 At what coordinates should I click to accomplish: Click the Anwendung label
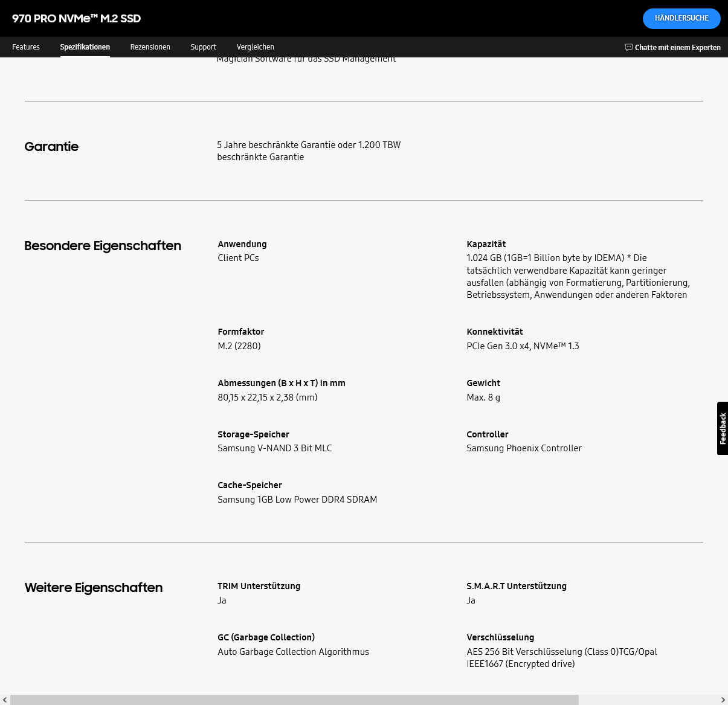click(242, 244)
